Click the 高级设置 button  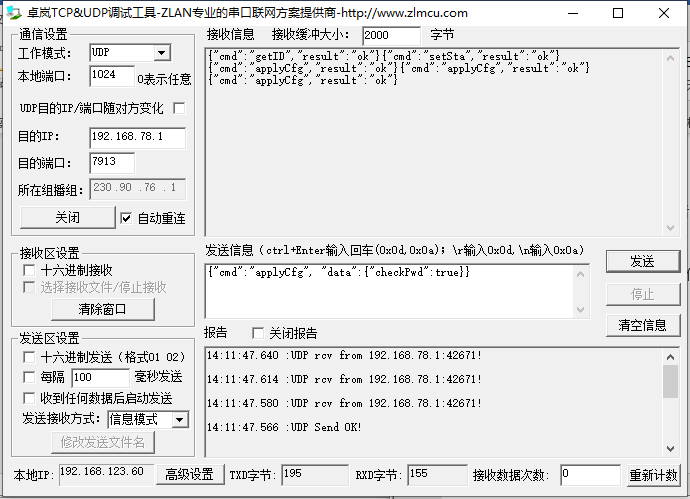190,474
